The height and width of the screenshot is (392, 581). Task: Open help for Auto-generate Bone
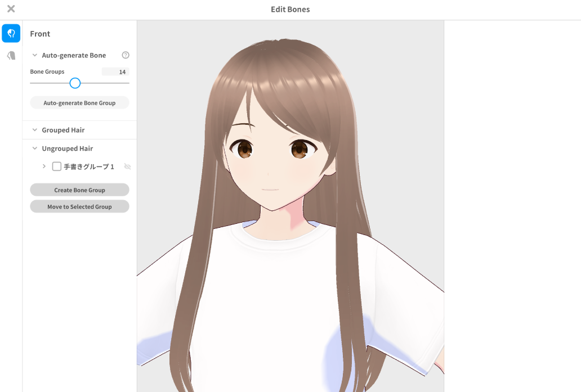(x=126, y=55)
